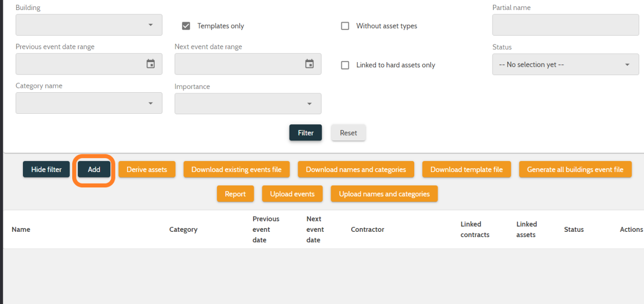This screenshot has width=644, height=304.
Task: Generate all buildings event file
Action: (575, 169)
